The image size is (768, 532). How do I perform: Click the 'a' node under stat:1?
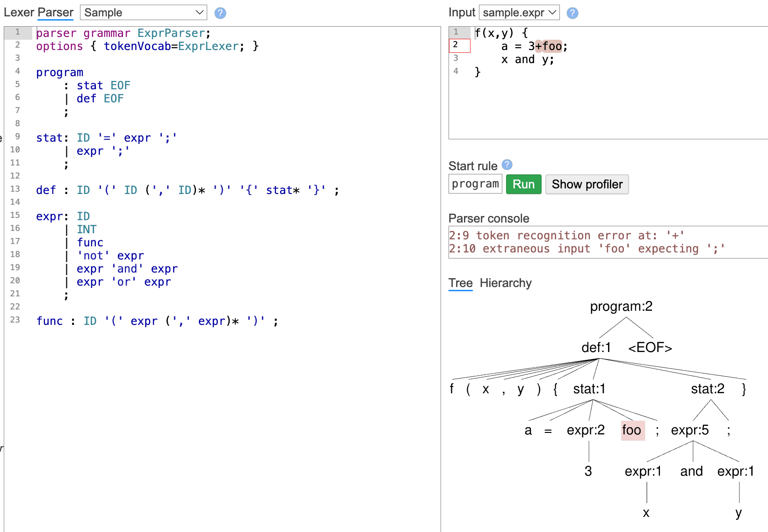click(528, 430)
